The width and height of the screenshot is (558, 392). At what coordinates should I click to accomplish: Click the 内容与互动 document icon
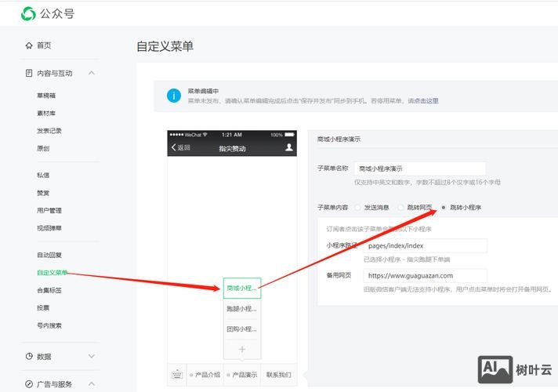29,73
